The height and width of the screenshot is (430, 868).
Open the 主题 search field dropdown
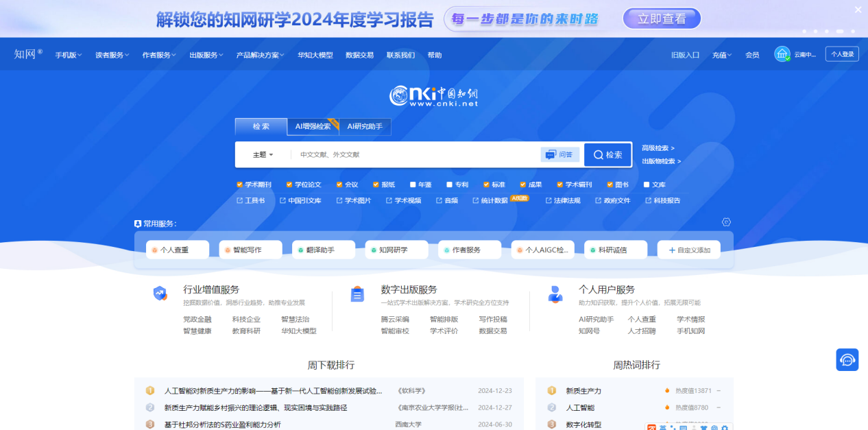263,155
